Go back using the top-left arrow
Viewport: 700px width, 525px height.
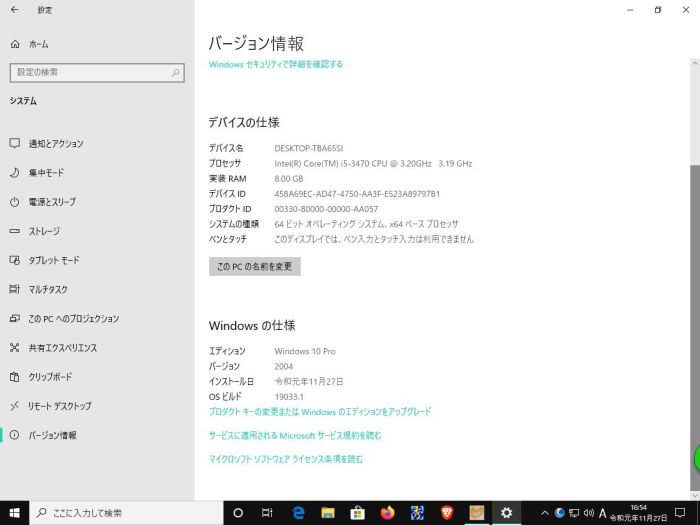coord(14,10)
